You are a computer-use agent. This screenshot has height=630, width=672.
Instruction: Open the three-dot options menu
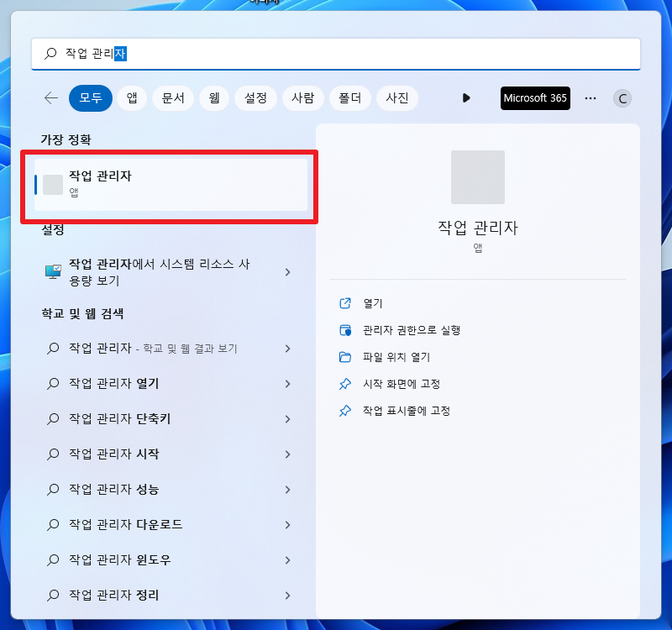[x=591, y=98]
